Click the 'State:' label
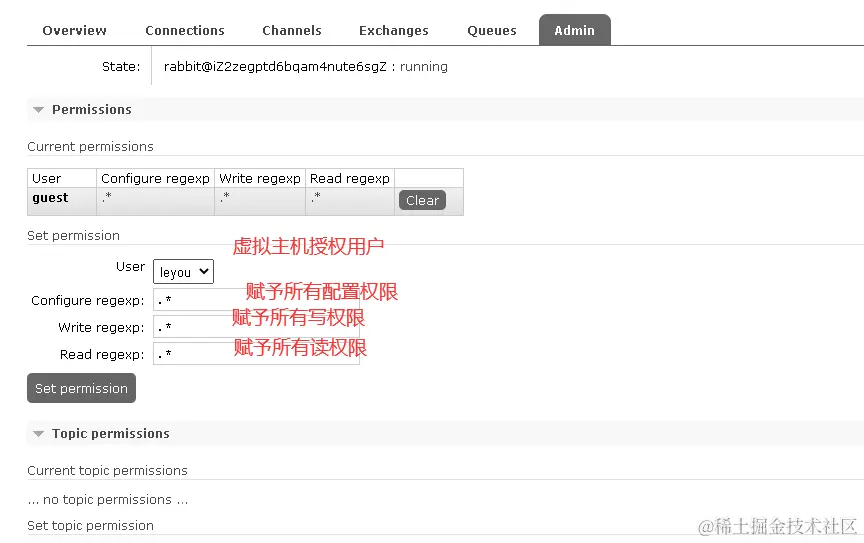The width and height of the screenshot is (864, 543). tap(121, 67)
